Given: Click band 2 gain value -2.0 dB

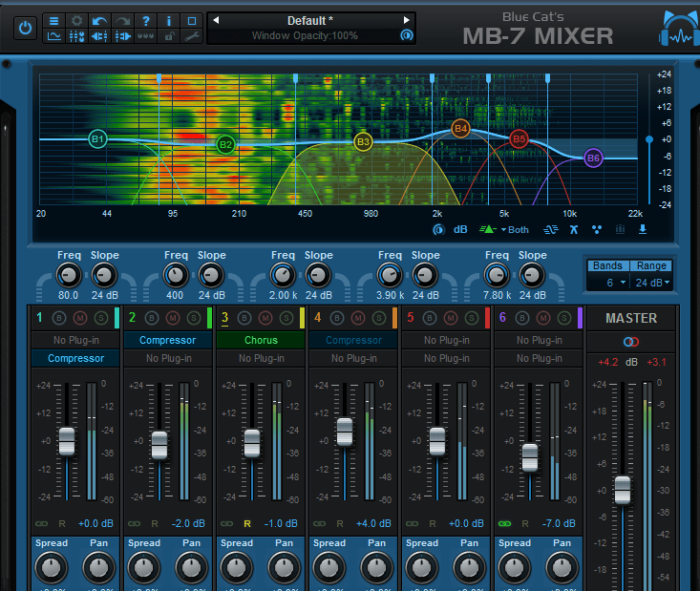Looking at the screenshot, I should (x=188, y=523).
